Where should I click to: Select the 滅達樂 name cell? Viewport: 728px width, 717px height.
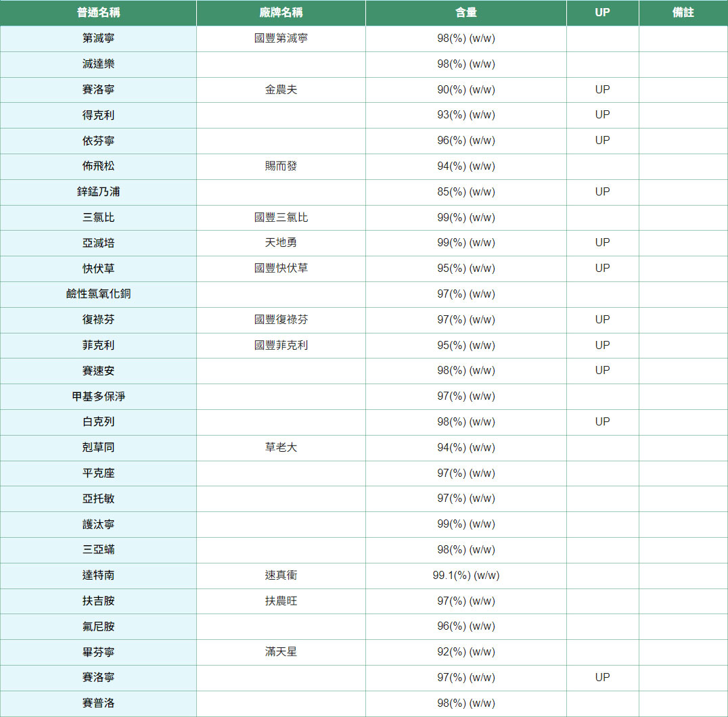[98, 64]
